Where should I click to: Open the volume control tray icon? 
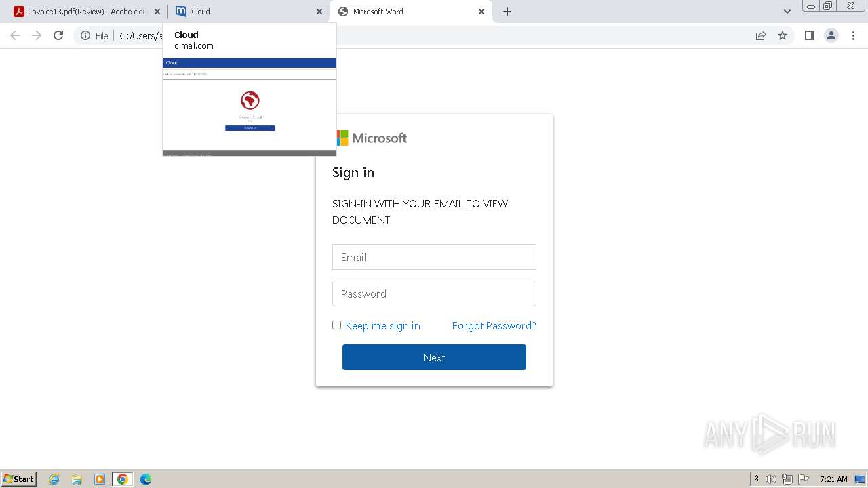pos(771,479)
